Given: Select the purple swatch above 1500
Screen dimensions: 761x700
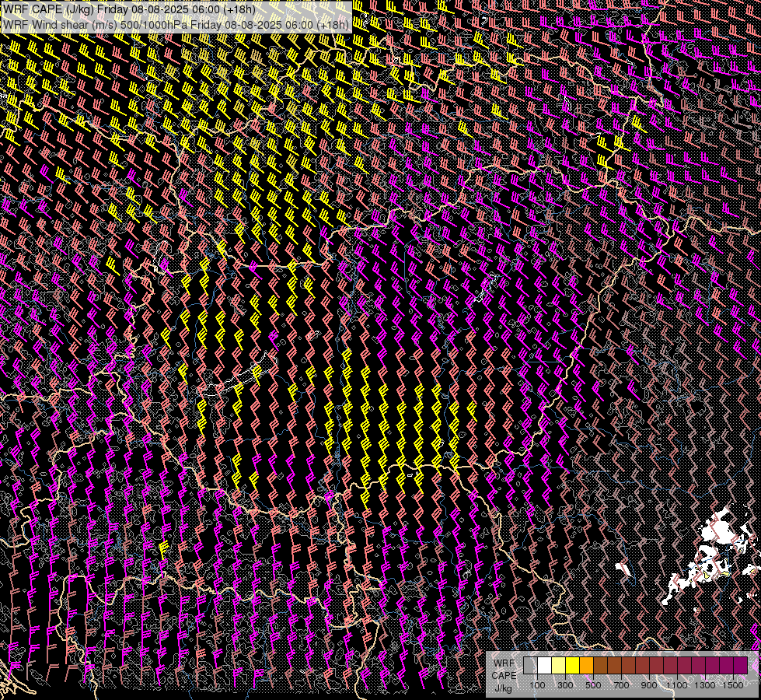Looking at the screenshot, I should 740,666.
